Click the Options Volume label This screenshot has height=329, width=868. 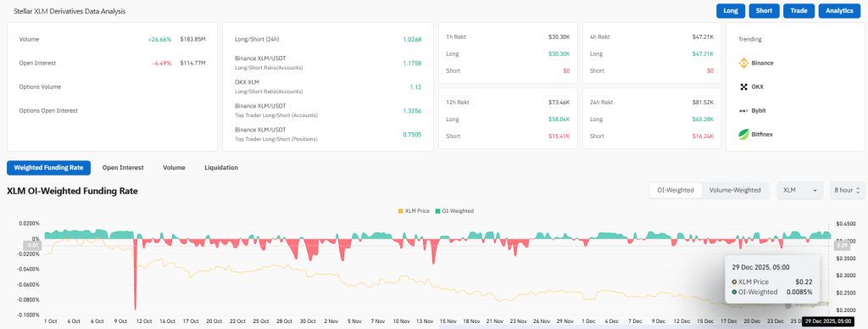(40, 87)
